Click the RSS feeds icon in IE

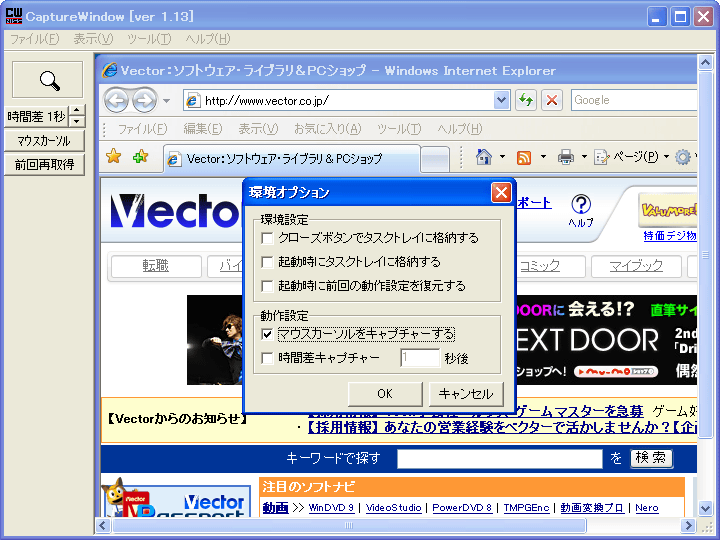pyautogui.click(x=524, y=158)
